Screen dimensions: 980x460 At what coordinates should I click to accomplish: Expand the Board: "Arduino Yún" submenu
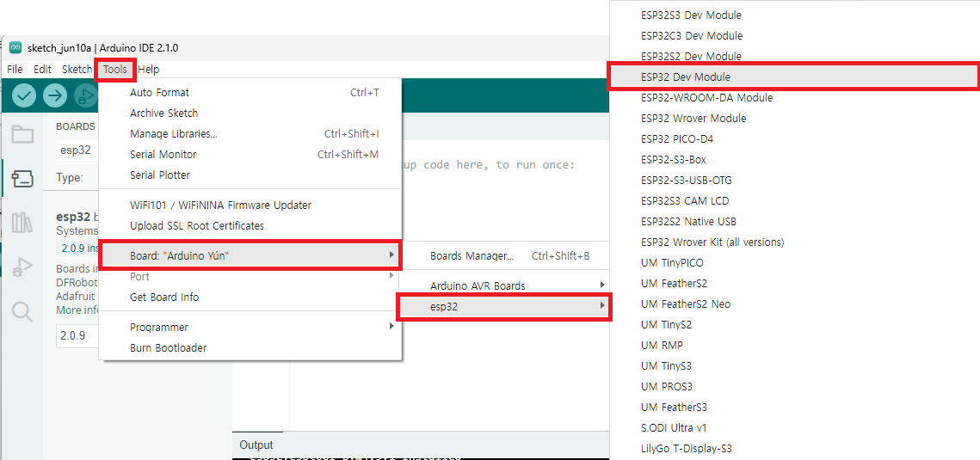coord(250,255)
